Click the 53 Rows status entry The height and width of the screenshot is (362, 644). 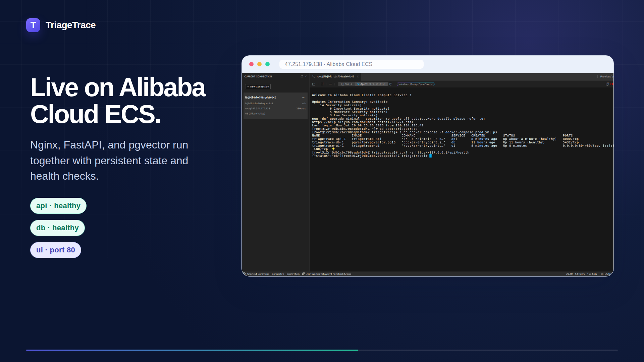(x=580, y=274)
